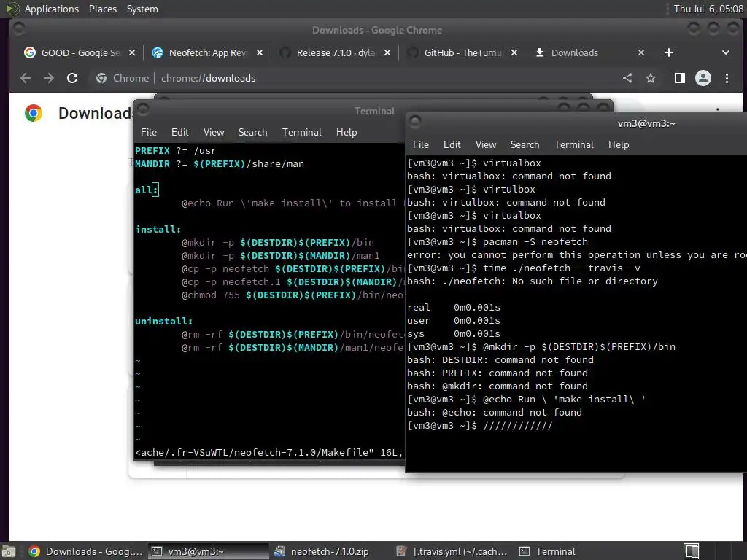This screenshot has height=560, width=747.
Task: Switch to vm3@vm3:~ taskbar item
Action: (x=209, y=551)
